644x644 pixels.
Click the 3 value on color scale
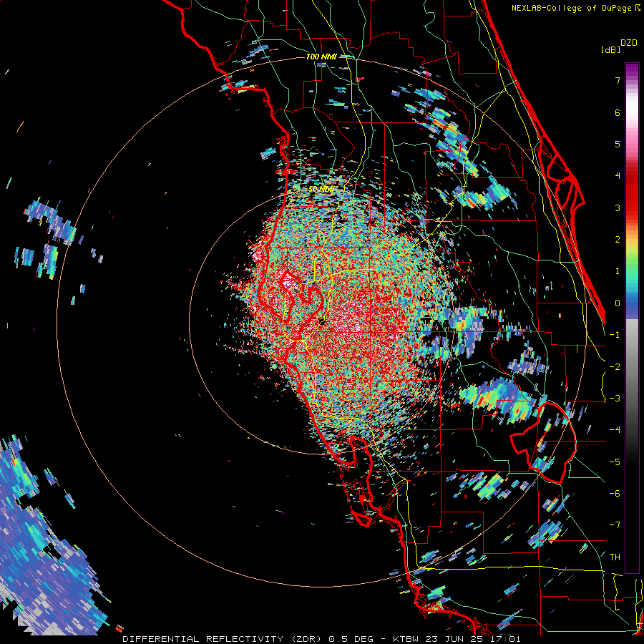click(618, 208)
